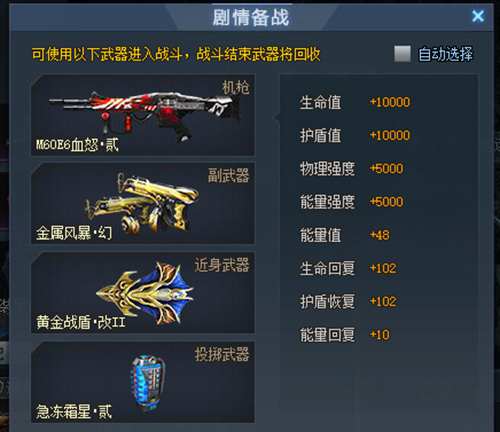Click the 护盾值 +10000 stat row
This screenshot has width=500, height=432.
pos(355,135)
